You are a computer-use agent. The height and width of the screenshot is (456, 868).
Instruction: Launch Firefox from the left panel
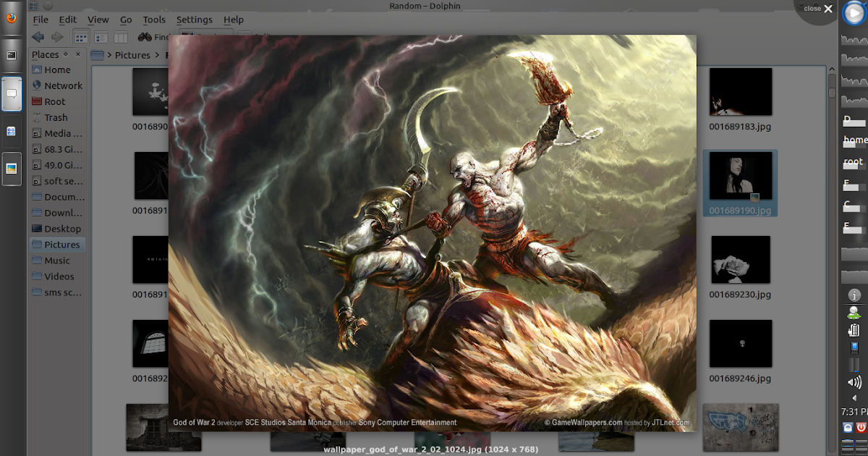tap(12, 18)
